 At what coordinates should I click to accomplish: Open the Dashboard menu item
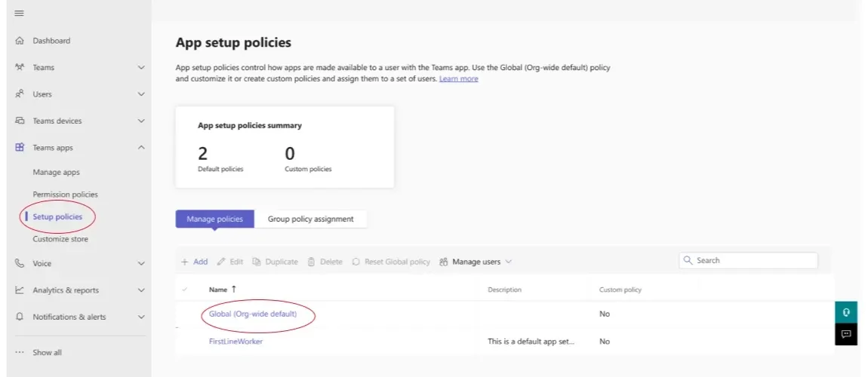point(51,41)
